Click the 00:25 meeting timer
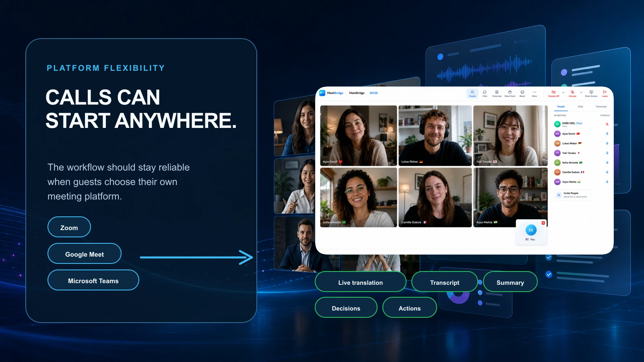This screenshot has height=362, width=644. (x=374, y=93)
